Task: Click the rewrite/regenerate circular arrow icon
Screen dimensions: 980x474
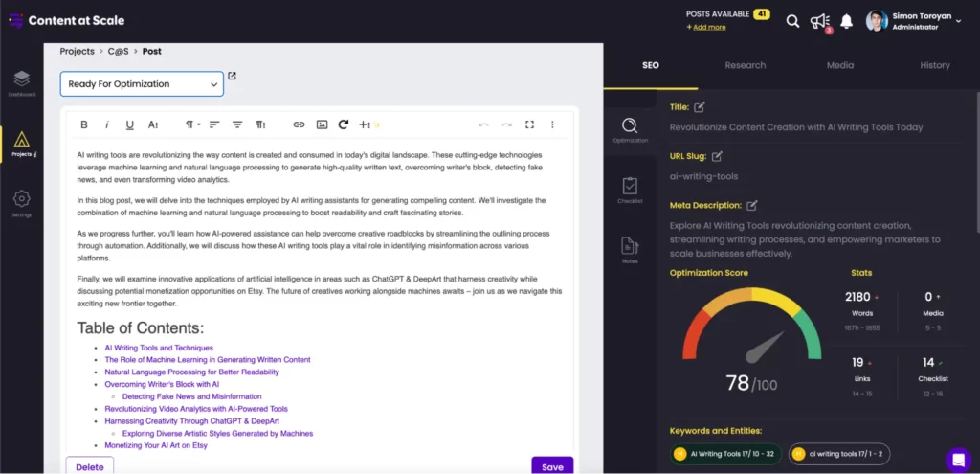Action: [x=344, y=124]
